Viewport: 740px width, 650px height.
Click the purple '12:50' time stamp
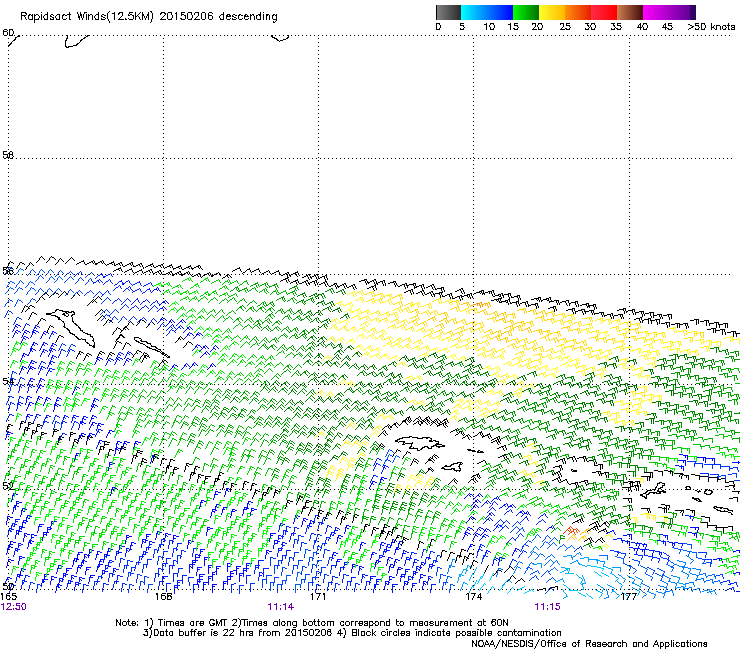click(x=14, y=607)
